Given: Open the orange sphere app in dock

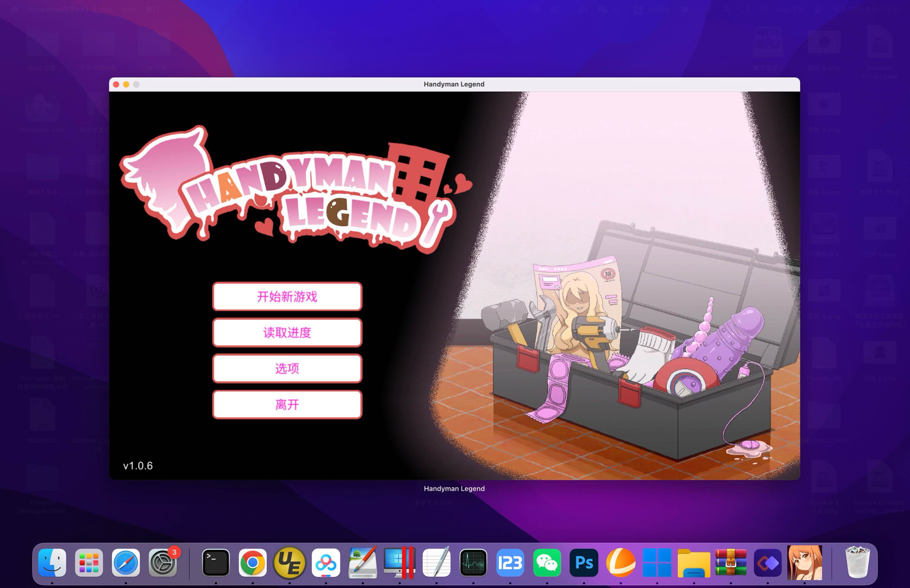Looking at the screenshot, I should 621,563.
